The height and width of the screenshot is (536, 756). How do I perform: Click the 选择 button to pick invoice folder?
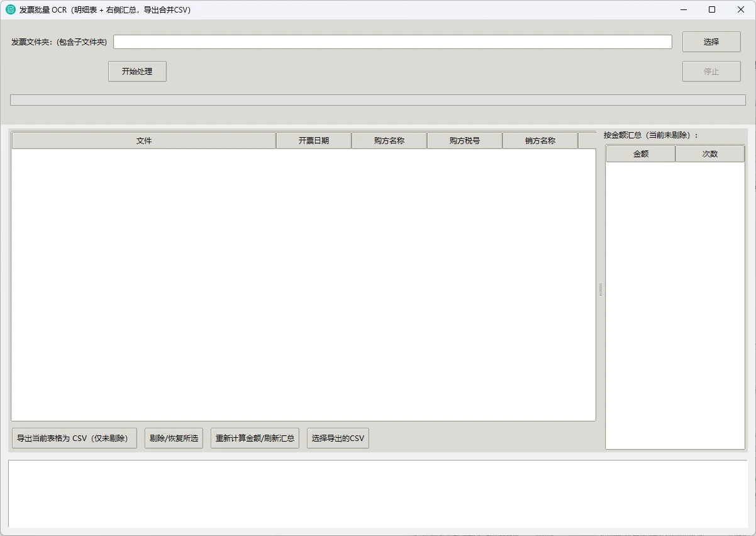tap(711, 42)
